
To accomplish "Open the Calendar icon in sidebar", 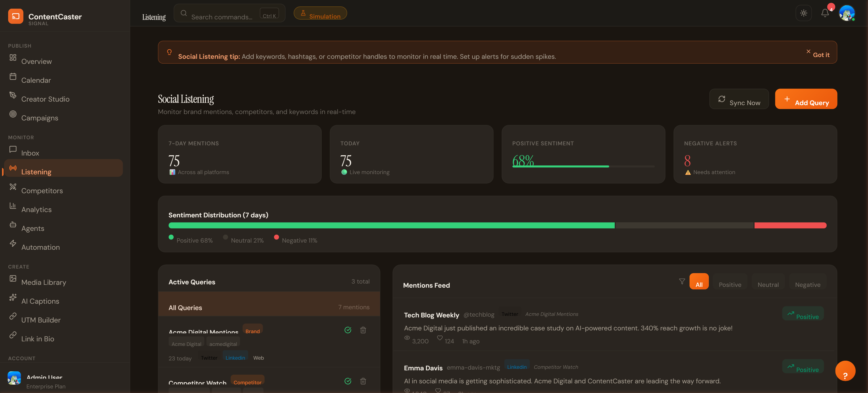I will pos(13,77).
